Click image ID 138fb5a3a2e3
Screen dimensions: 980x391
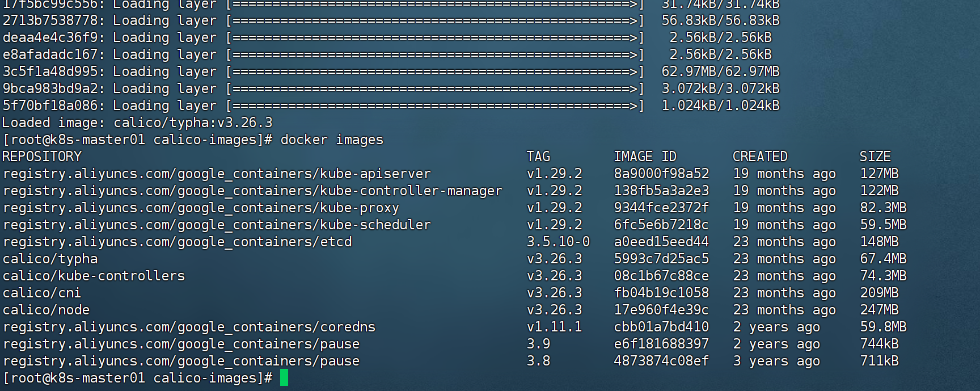click(661, 191)
